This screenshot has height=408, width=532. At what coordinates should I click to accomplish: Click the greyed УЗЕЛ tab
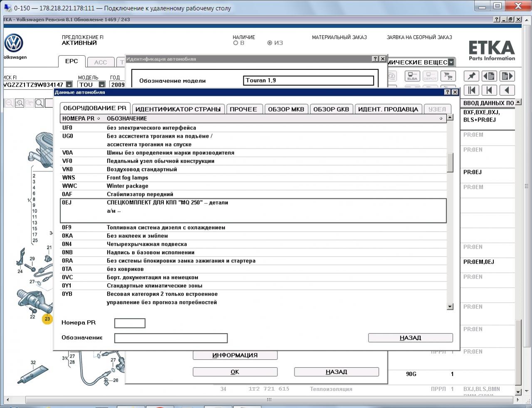437,109
